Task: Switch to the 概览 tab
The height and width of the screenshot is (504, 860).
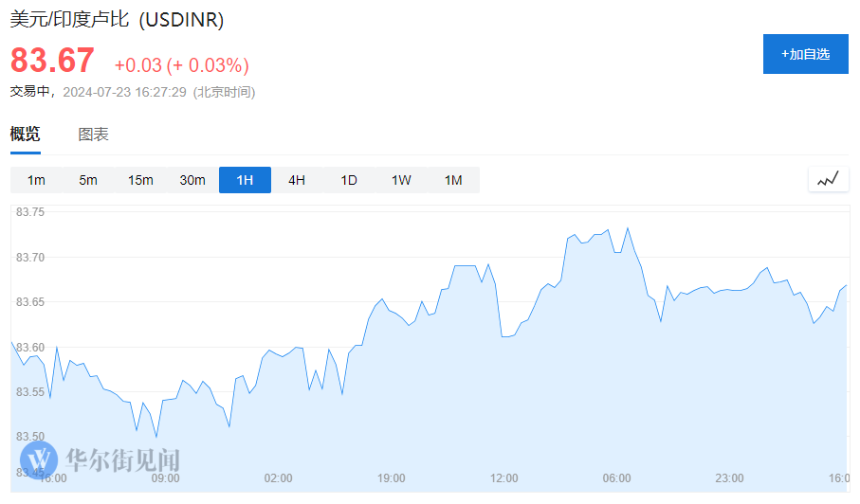Action: (26, 134)
